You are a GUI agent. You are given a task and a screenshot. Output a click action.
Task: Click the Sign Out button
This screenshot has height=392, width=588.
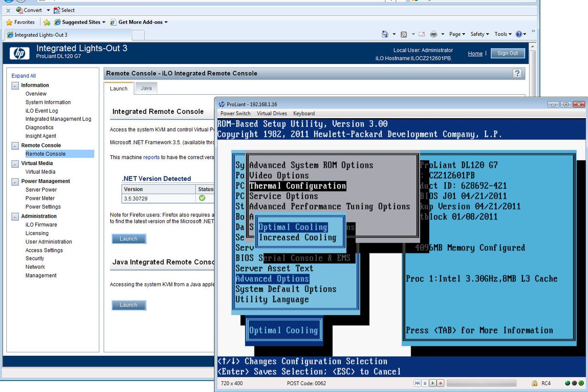[507, 53]
